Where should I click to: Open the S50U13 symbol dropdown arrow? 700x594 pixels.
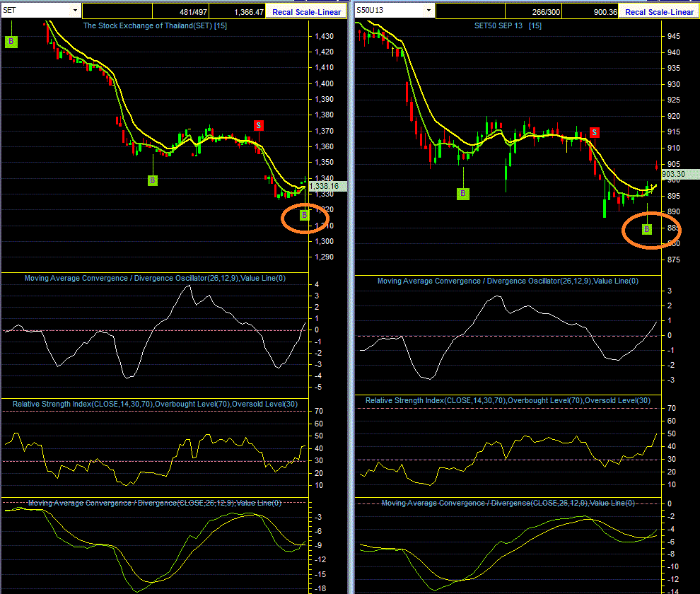[x=428, y=11]
